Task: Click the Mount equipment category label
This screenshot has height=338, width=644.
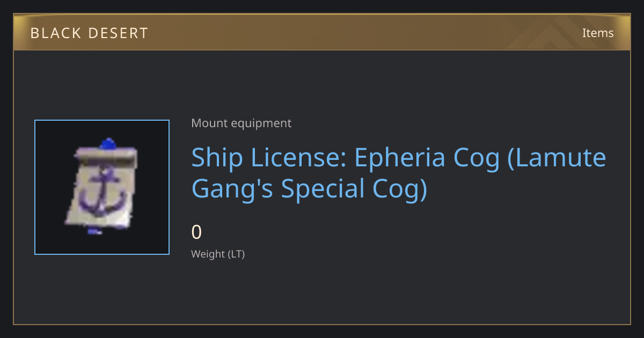Action: tap(241, 123)
